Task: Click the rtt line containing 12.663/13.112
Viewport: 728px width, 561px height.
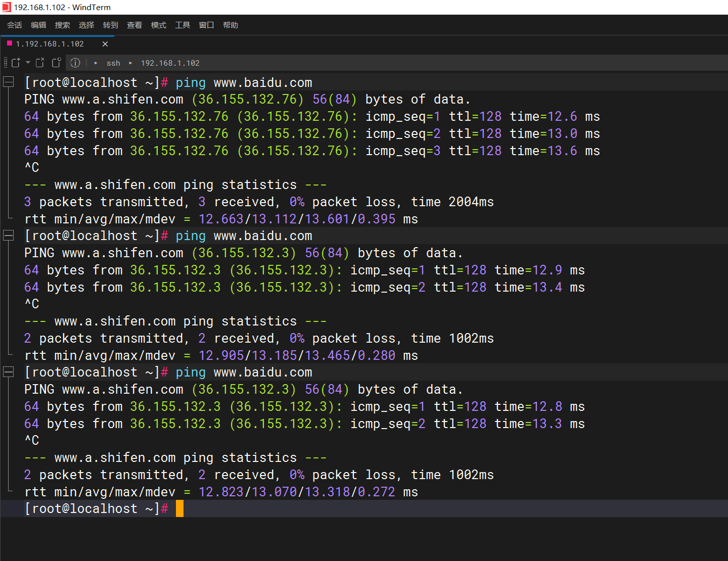Action: click(221, 219)
